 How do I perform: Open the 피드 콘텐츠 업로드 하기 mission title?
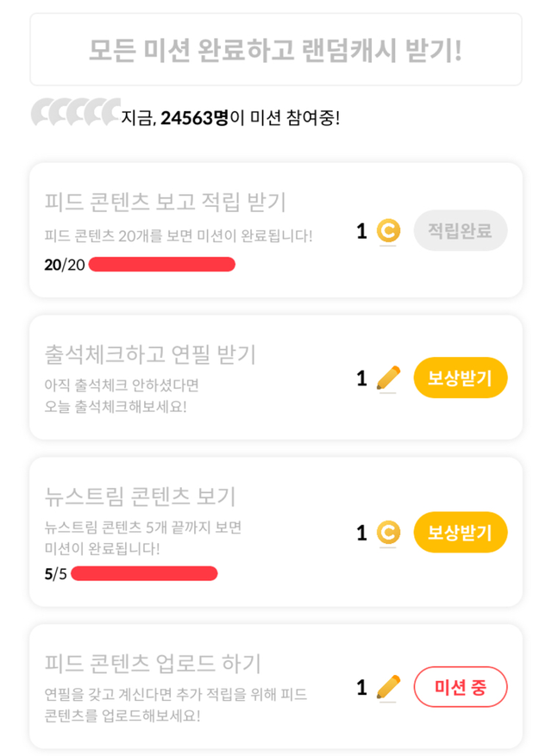click(153, 664)
